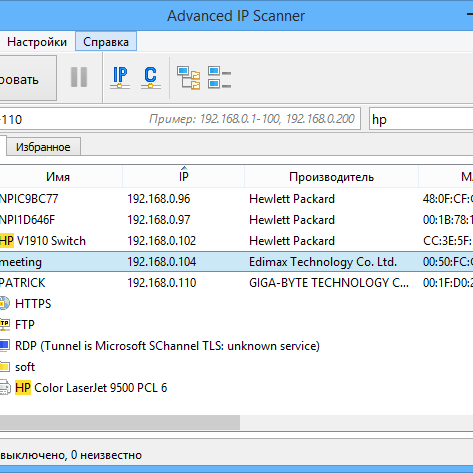
Task: Click the IP range toolbar icon
Action: coord(120,78)
